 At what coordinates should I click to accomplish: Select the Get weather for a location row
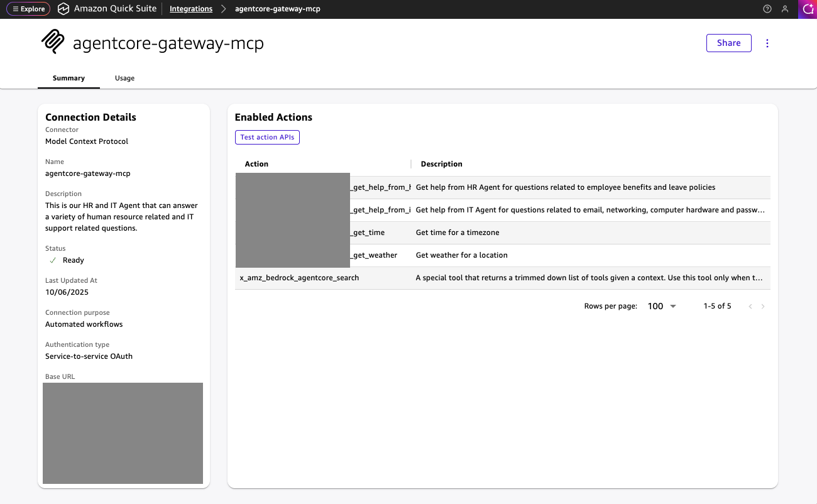(x=461, y=255)
